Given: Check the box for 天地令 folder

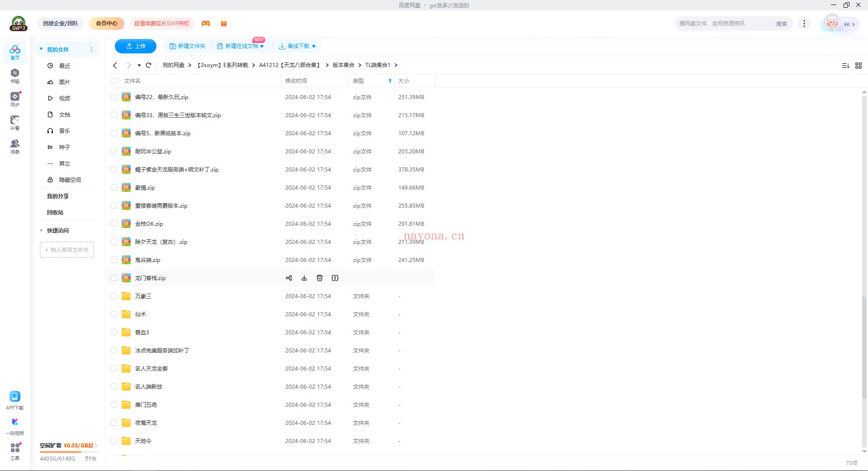Looking at the screenshot, I should 114,441.
